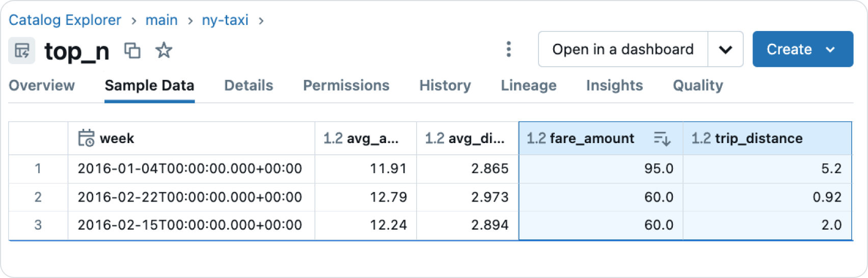Open the kebab more-options menu

pos(508,49)
